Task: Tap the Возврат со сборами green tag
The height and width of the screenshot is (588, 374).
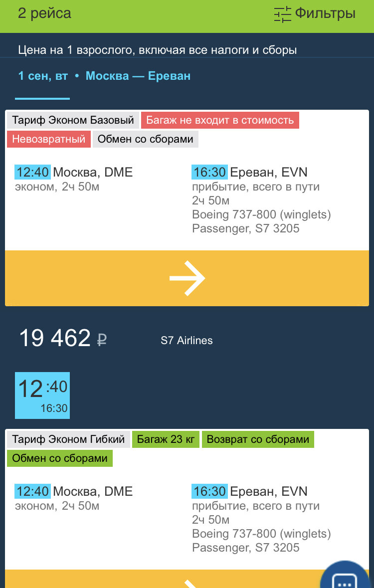Action: (258, 439)
